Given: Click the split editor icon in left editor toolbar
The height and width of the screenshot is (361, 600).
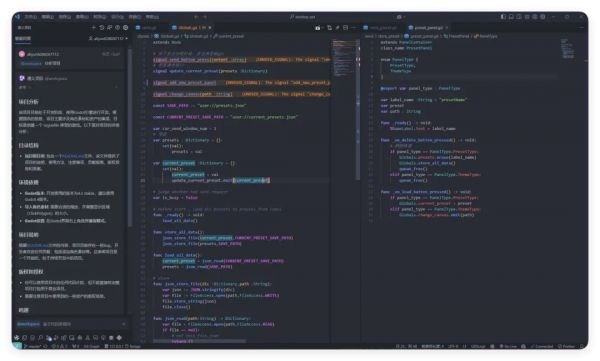Looking at the screenshot, I should point(346,28).
